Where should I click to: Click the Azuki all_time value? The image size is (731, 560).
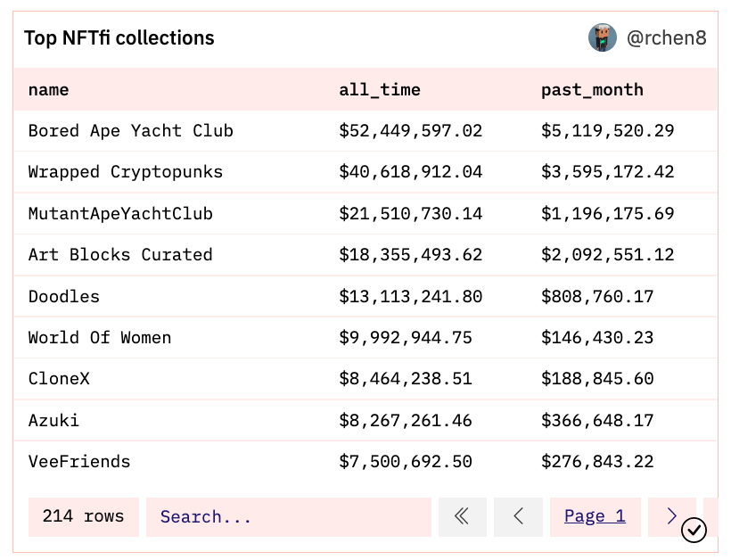click(x=405, y=420)
